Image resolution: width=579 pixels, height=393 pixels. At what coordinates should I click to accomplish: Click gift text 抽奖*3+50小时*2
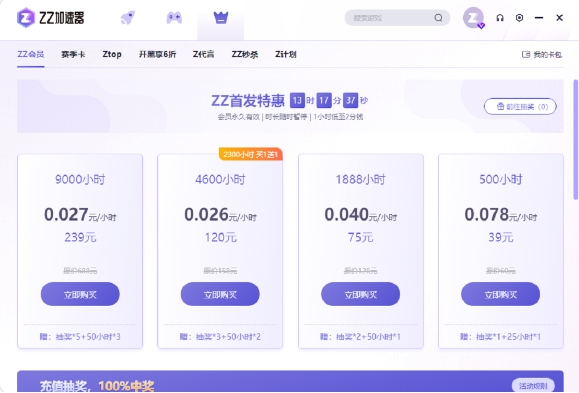228,336
